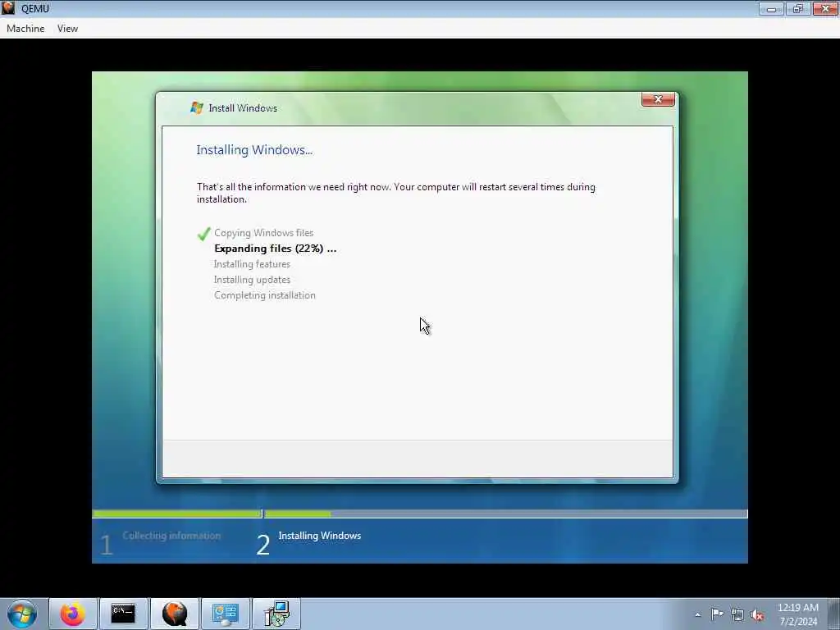The width and height of the screenshot is (840, 630).
Task: Click the muted volume tray icon
Action: [x=757, y=615]
